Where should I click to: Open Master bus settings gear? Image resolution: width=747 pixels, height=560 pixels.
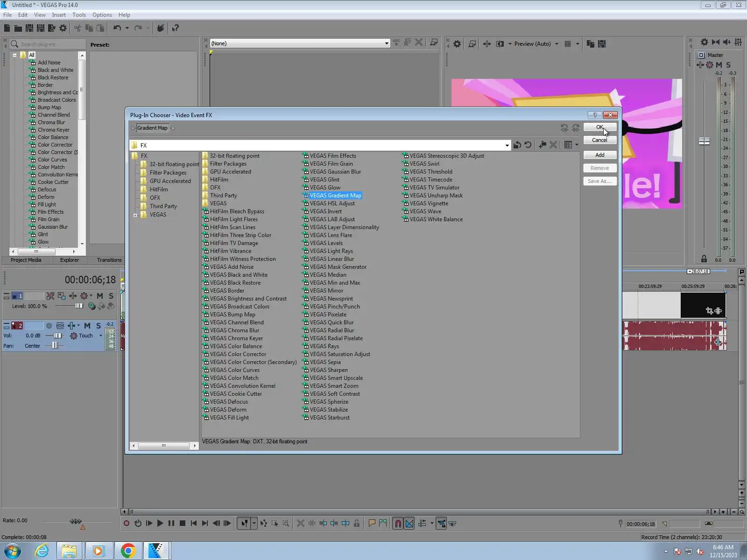(x=704, y=42)
